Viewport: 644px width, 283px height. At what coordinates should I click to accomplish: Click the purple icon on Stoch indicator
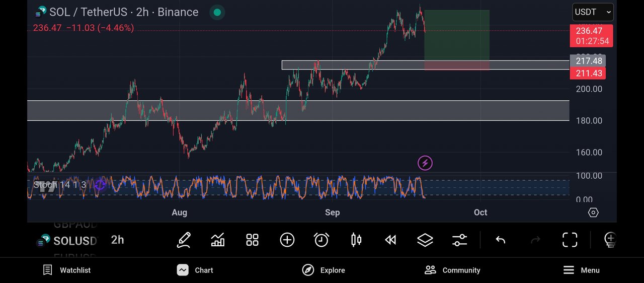(100, 185)
